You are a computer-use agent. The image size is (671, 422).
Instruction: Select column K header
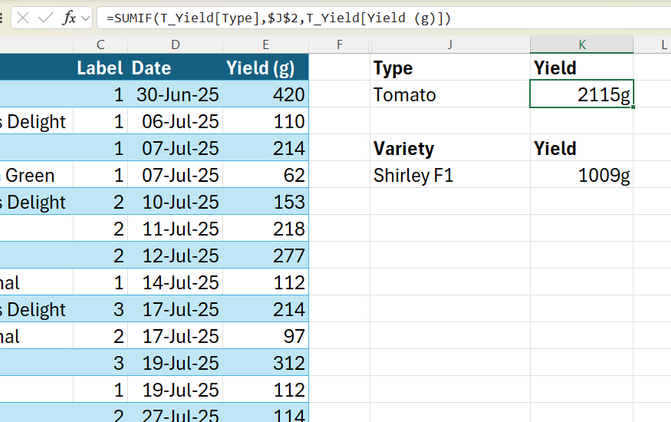coord(582,45)
